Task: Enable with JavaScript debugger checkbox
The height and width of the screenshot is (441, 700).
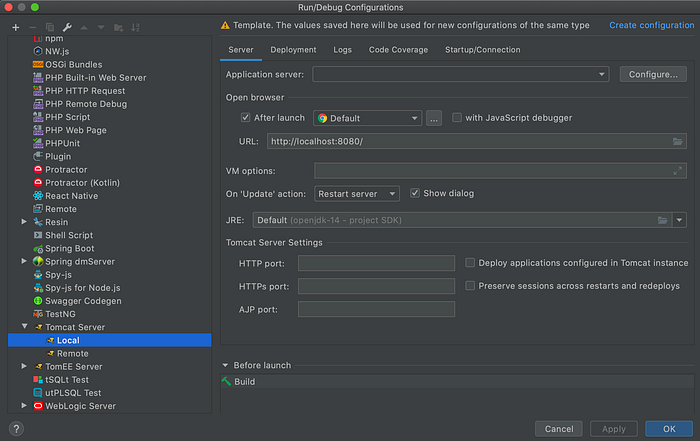Action: click(x=457, y=117)
